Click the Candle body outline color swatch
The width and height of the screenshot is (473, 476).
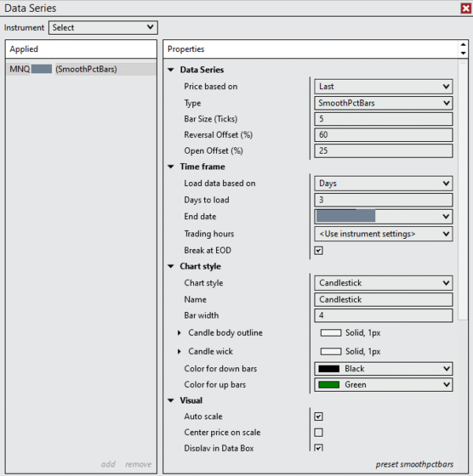tap(330, 333)
